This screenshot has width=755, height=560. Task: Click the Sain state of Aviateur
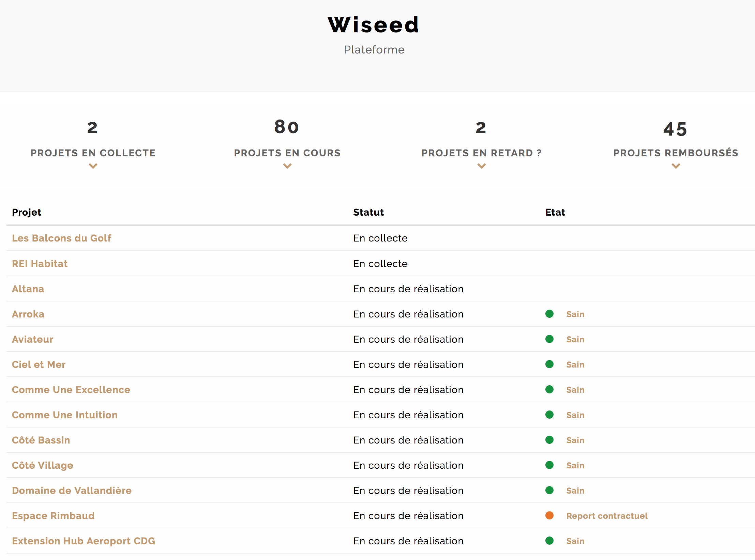click(575, 339)
